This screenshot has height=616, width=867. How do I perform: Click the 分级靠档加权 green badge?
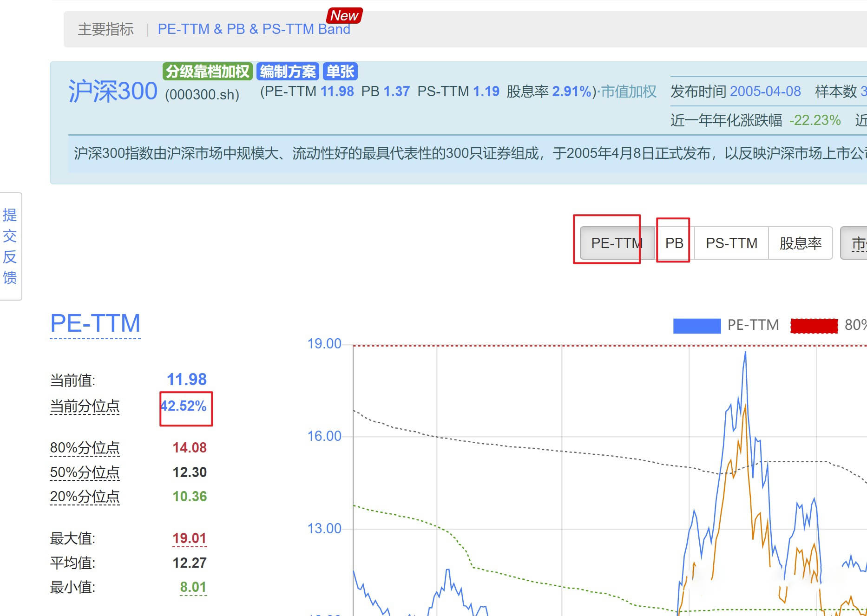tap(207, 72)
